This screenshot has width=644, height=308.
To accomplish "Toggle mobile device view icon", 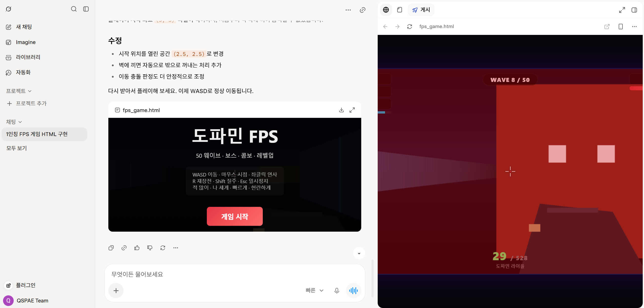I will [621, 27].
